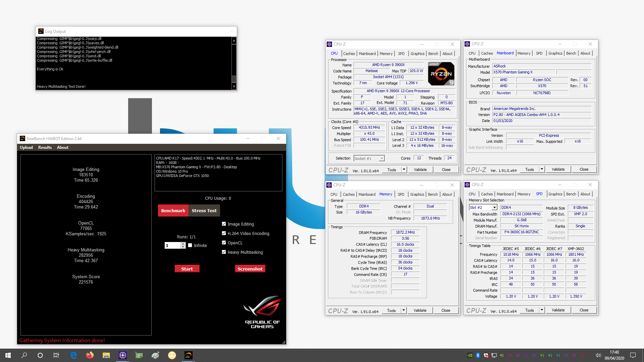Expand Tools arrow in CPU window
This screenshot has height=362, width=644.
coord(404,170)
